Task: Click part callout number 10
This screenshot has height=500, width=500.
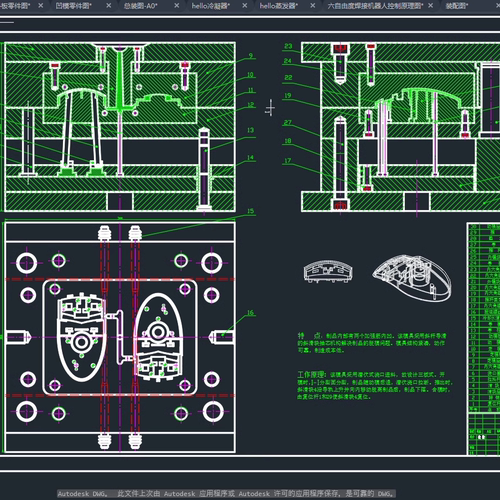Action: click(x=250, y=74)
